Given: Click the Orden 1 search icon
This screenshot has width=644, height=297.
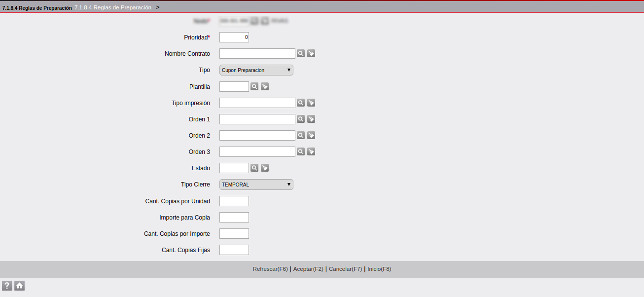Looking at the screenshot, I should tap(300, 119).
